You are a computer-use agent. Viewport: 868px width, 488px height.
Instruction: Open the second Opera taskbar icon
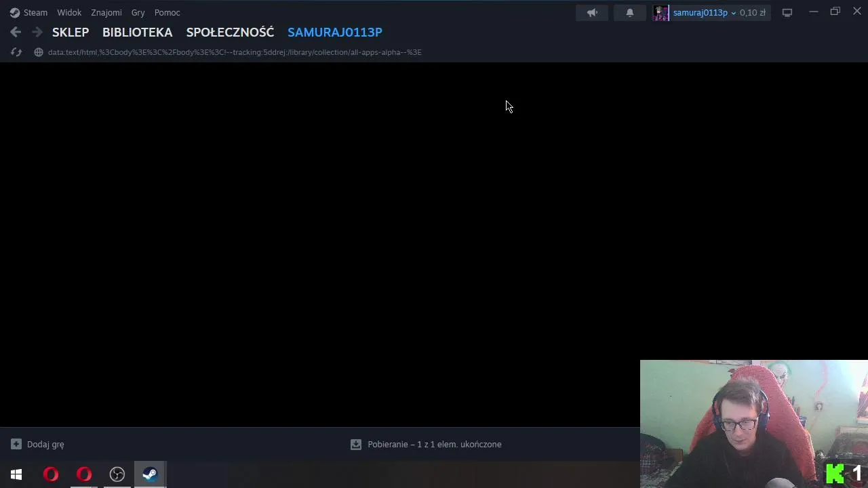click(84, 474)
